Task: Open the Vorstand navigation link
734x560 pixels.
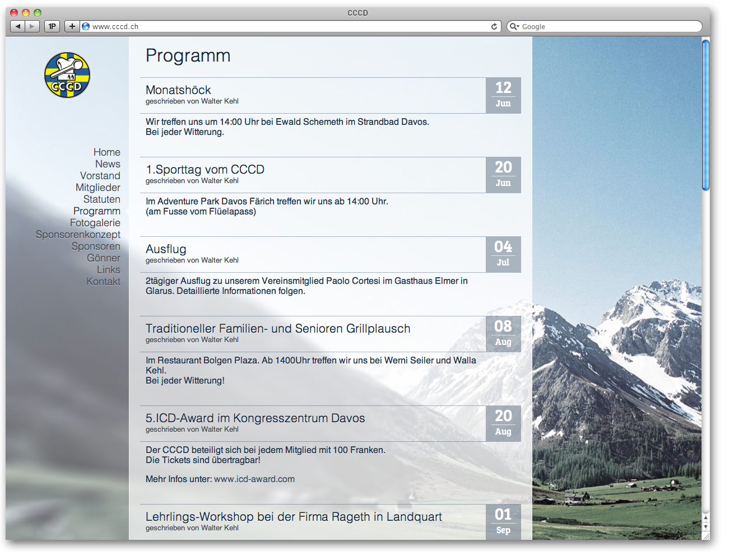Action: click(x=100, y=176)
